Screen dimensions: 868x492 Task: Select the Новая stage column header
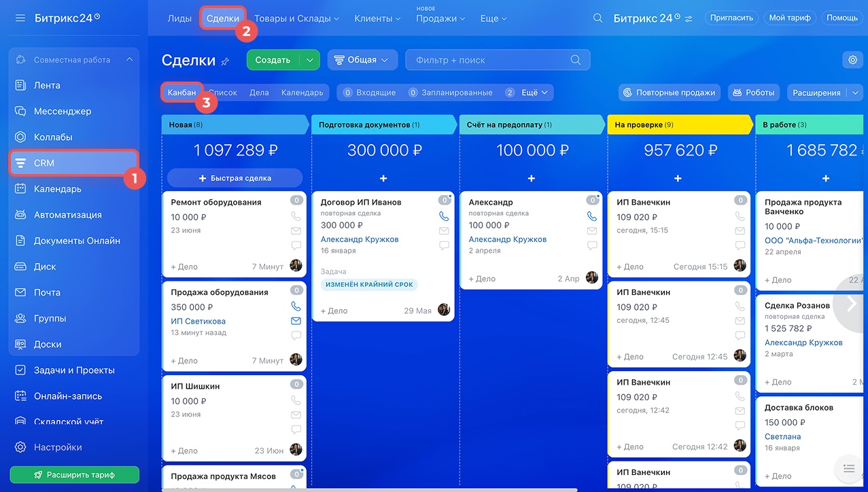(x=235, y=124)
